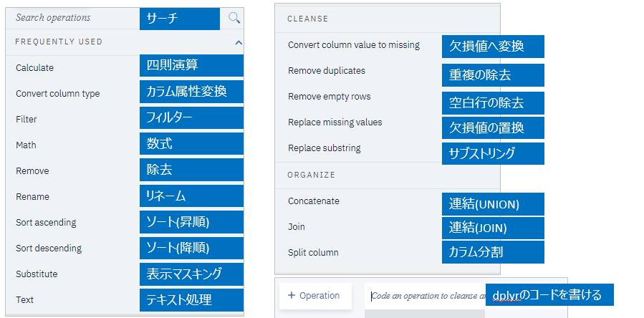The height and width of the screenshot is (318, 644).
Task: Choose Remove duplicates operation
Action: tap(327, 71)
